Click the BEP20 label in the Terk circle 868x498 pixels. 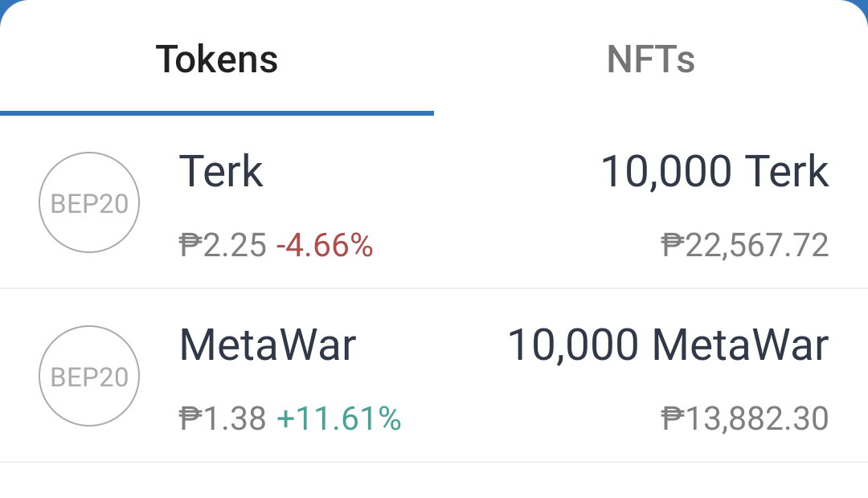[89, 204]
